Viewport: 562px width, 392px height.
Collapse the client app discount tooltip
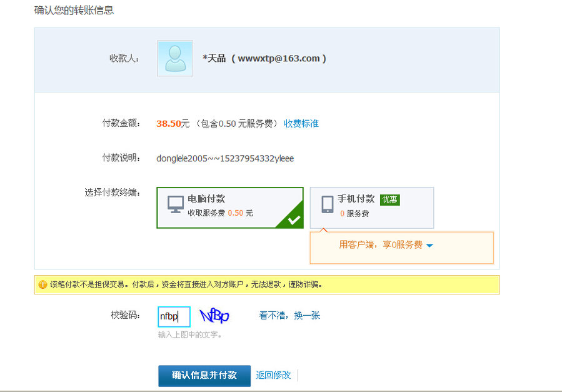pyautogui.click(x=429, y=246)
